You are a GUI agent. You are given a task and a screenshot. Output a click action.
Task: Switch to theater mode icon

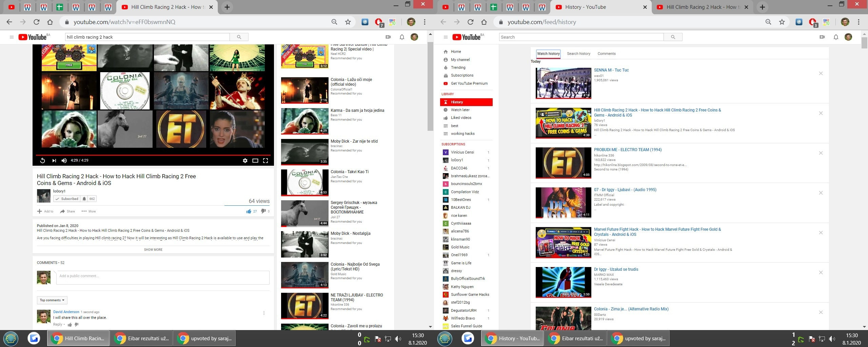tap(255, 161)
